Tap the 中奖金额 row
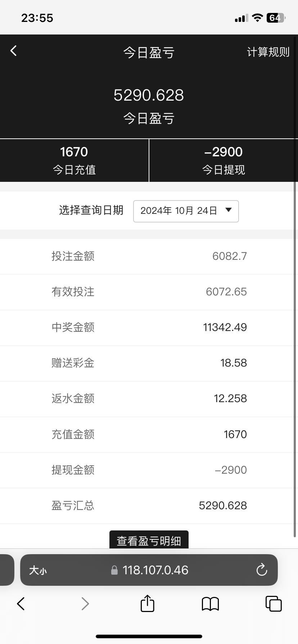Screen dimensions: 298x644 [x=149, y=327]
